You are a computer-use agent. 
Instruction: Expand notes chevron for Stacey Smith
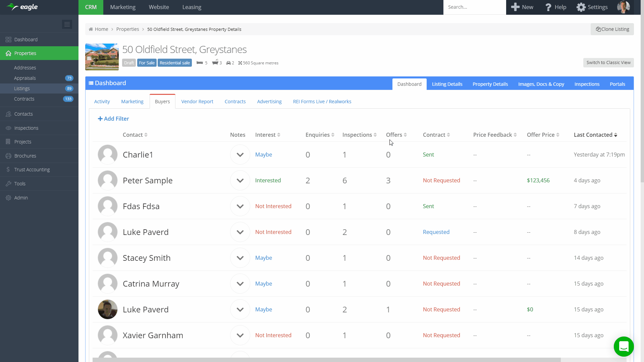[240, 258]
